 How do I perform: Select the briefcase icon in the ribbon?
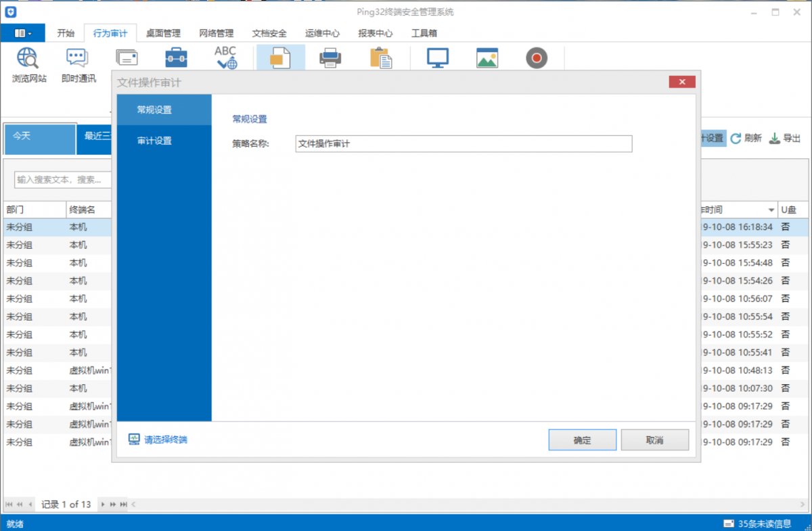point(177,57)
